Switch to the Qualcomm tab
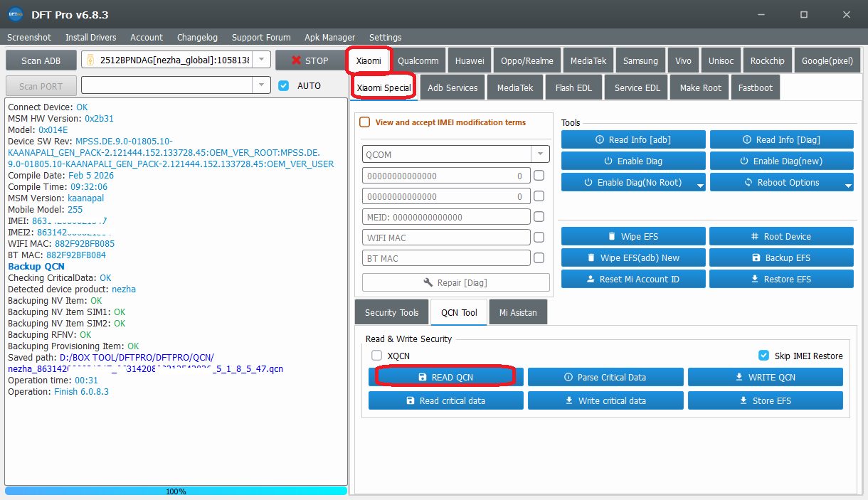This screenshot has width=868, height=500. click(418, 60)
